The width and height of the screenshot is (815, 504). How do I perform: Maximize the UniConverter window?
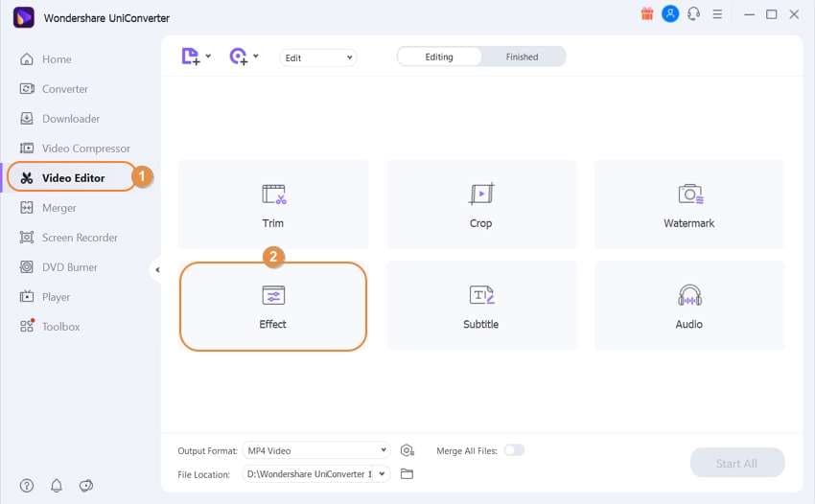[771, 14]
